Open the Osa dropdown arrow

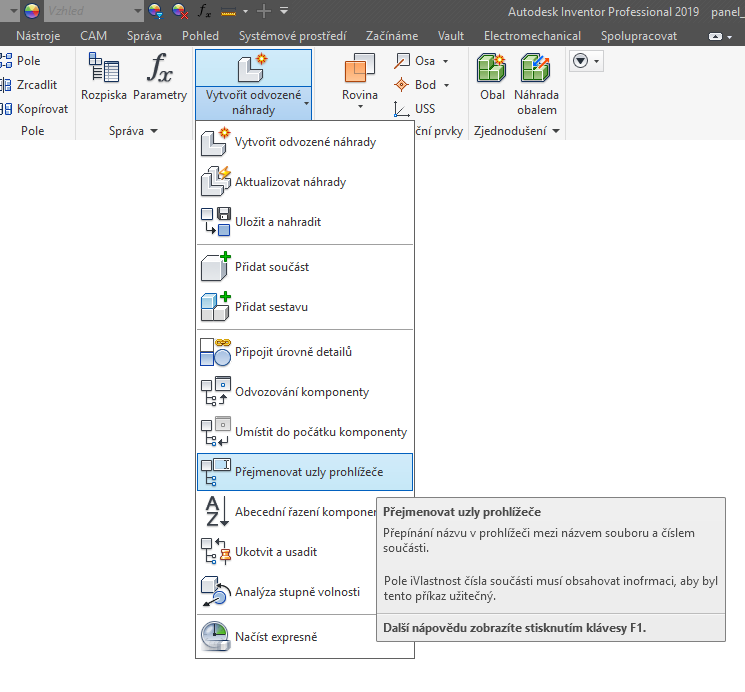click(x=446, y=61)
